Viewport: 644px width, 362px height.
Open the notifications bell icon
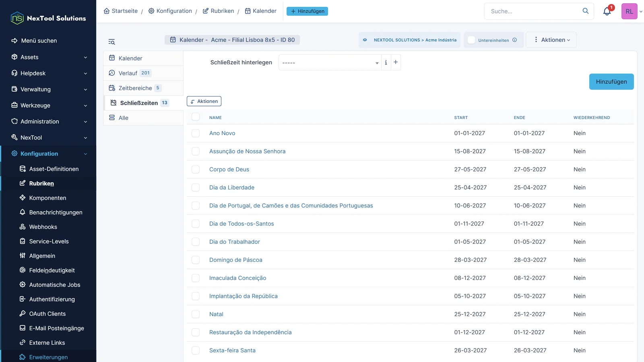(607, 11)
